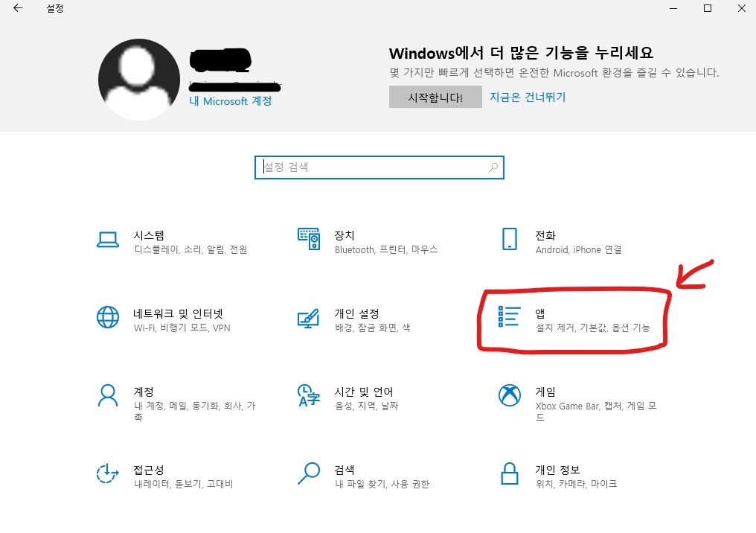This screenshot has height=533, width=756.
Task: Click the Accessibility (접근성) icon
Action: coord(107,473)
